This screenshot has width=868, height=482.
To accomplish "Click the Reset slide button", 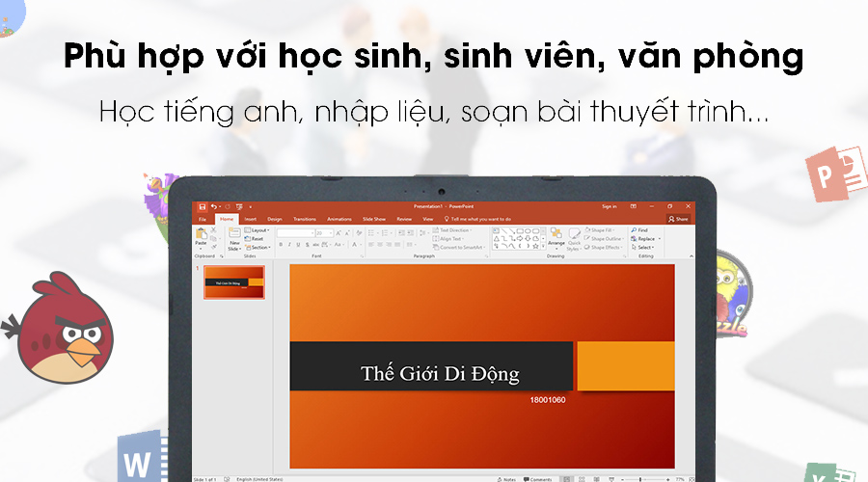I will coord(254,238).
